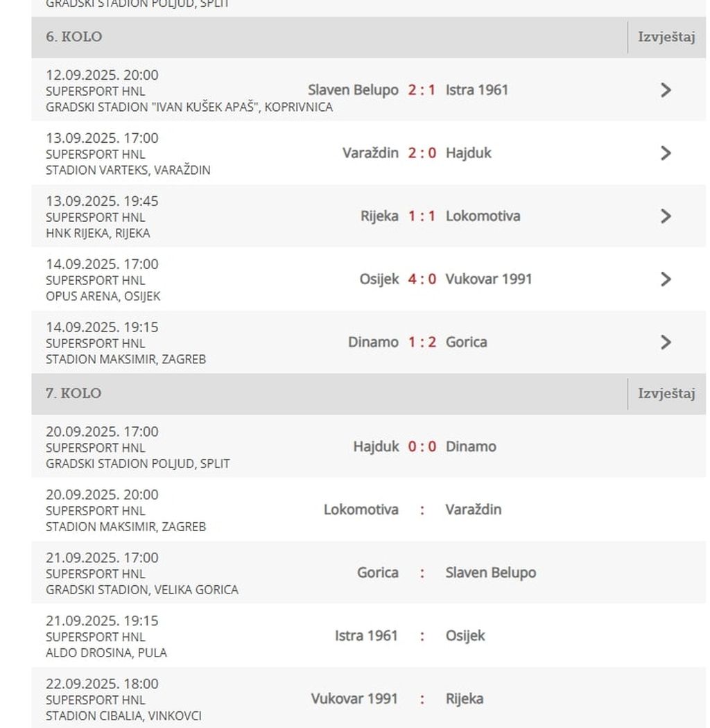Click the Dinamo 1:2 Gorica score
The height and width of the screenshot is (728, 710).
click(422, 343)
